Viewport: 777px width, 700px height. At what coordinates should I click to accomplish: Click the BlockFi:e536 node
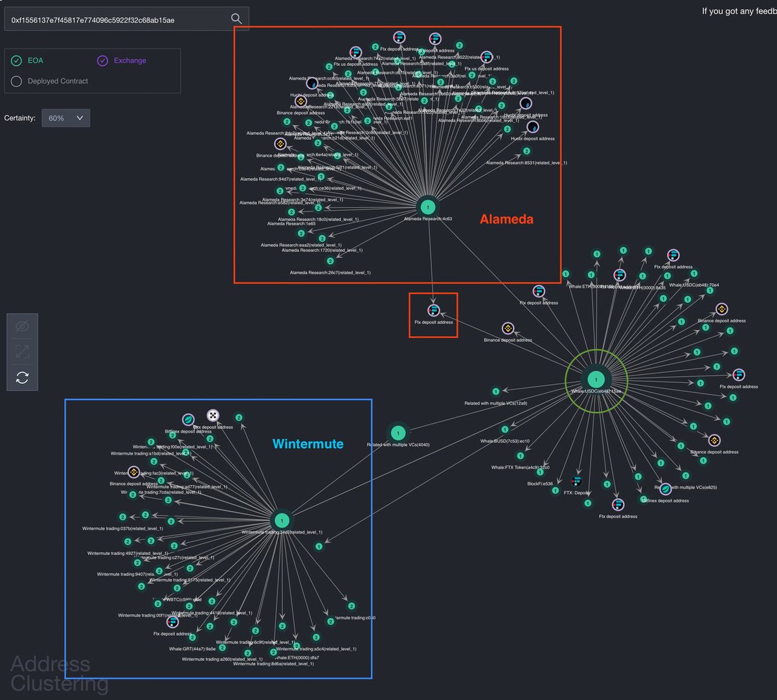540,472
